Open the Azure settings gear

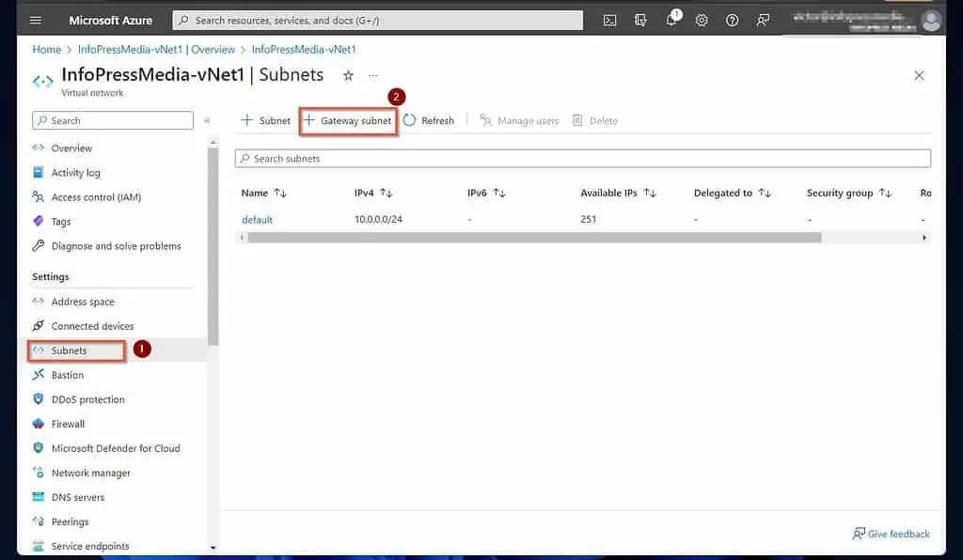click(702, 19)
